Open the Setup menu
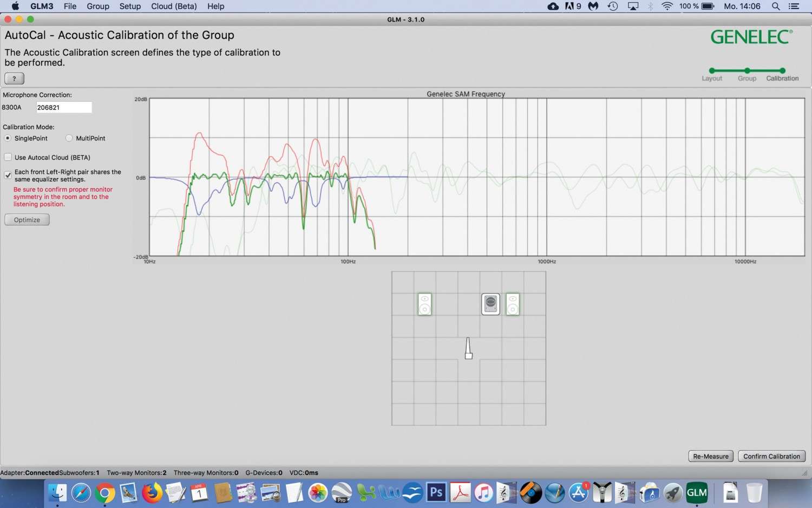 pyautogui.click(x=130, y=6)
